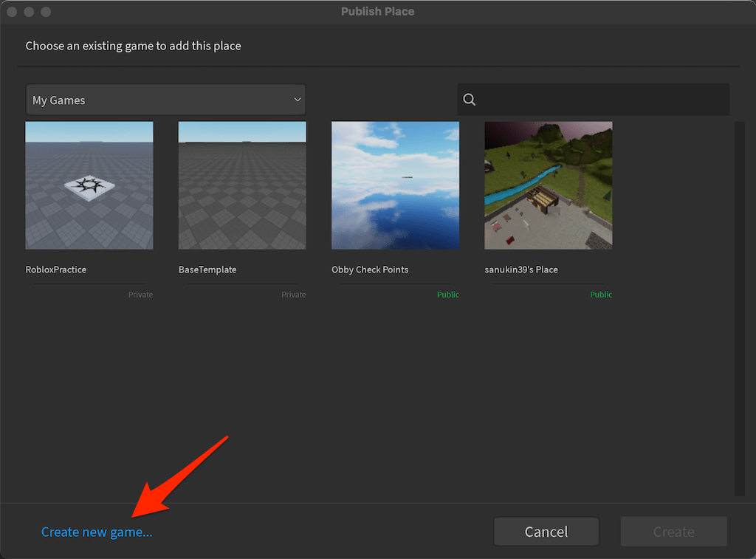This screenshot has height=559, width=756.
Task: Click the games list vertical scrollbar
Action: (740, 309)
